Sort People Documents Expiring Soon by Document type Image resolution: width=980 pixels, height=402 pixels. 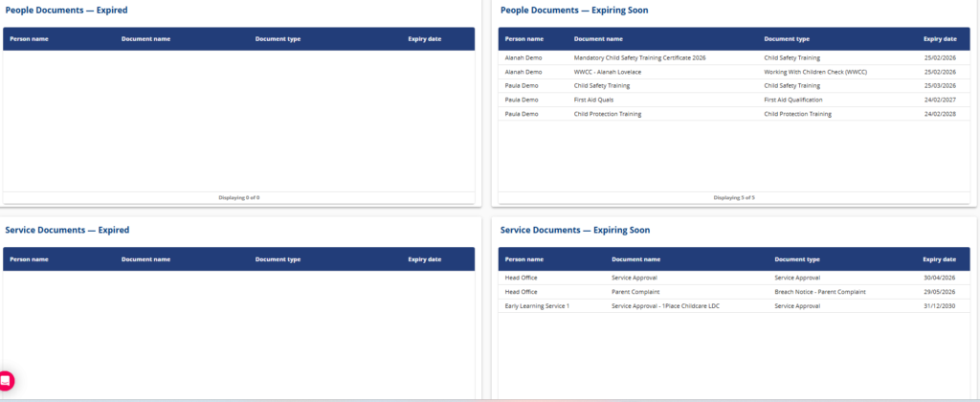(x=787, y=39)
